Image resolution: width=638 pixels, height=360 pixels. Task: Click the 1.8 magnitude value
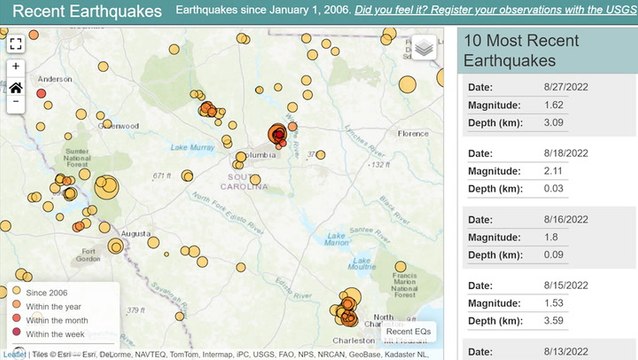[551, 237]
